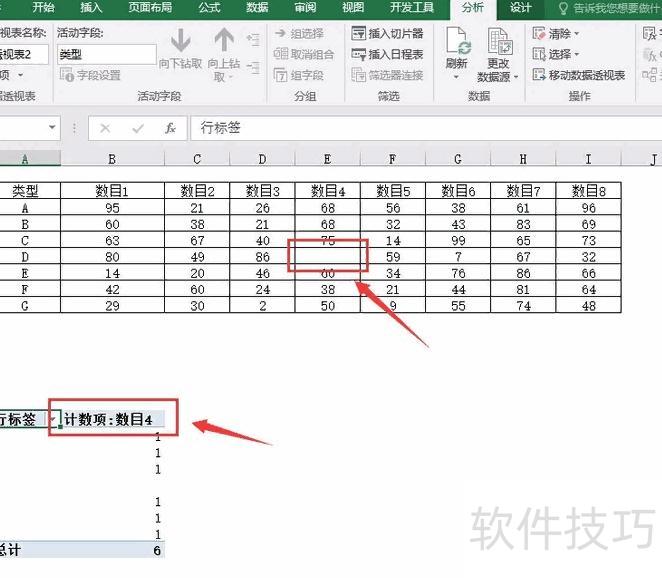Screen dimensions: 662x578
Task: Click the formula bar cancel X icon
Action: [105, 128]
